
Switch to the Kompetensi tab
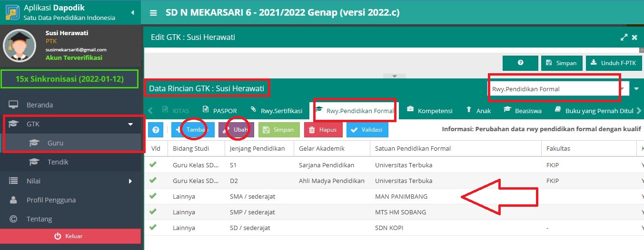[430, 111]
